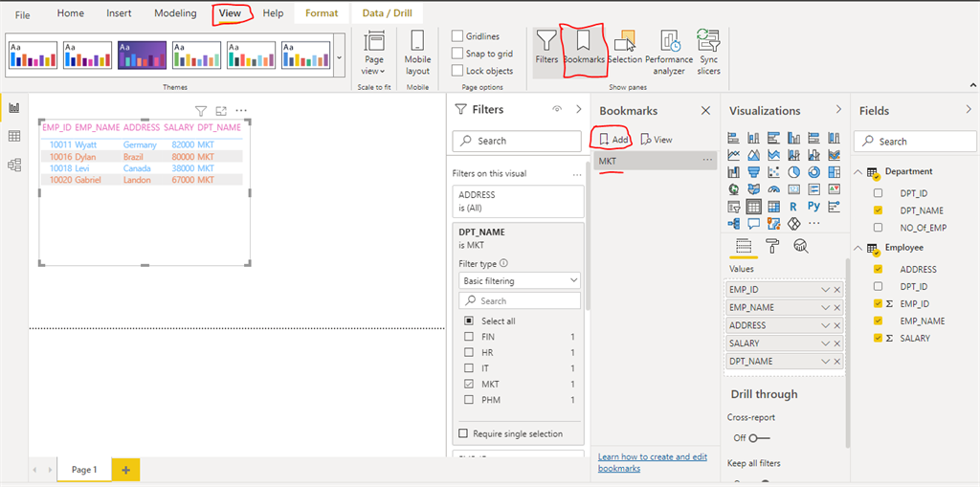Check the NO_Of_EMP field
980x487 pixels.
879,228
